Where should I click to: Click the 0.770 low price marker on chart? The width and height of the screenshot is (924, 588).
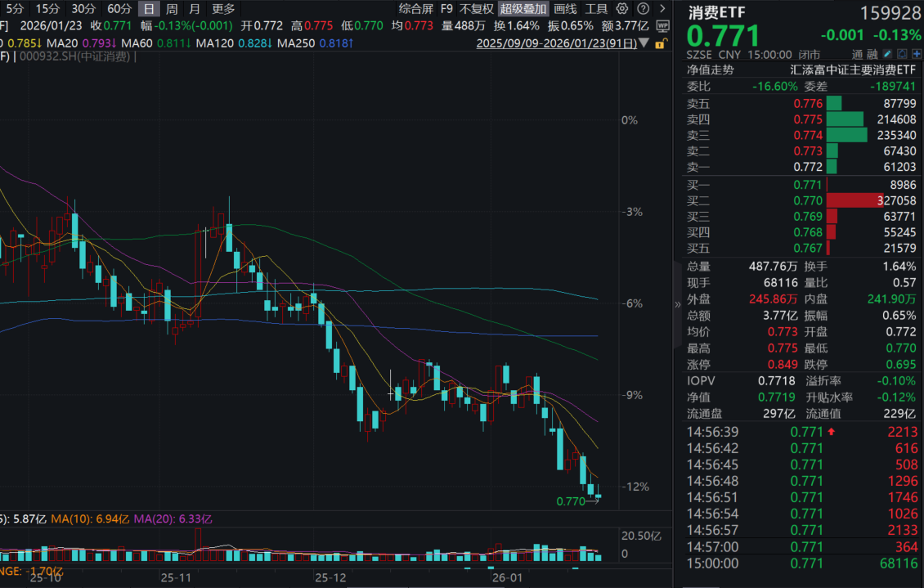[x=570, y=501]
